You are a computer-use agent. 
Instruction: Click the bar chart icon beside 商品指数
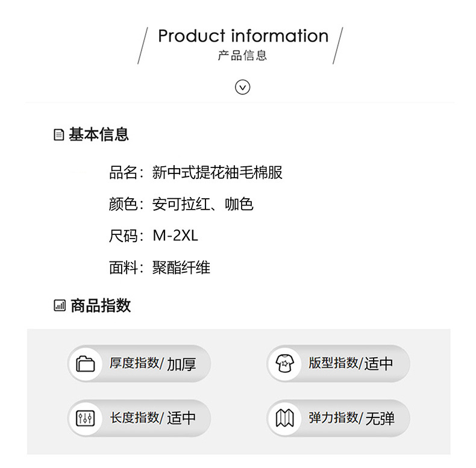coord(60,305)
